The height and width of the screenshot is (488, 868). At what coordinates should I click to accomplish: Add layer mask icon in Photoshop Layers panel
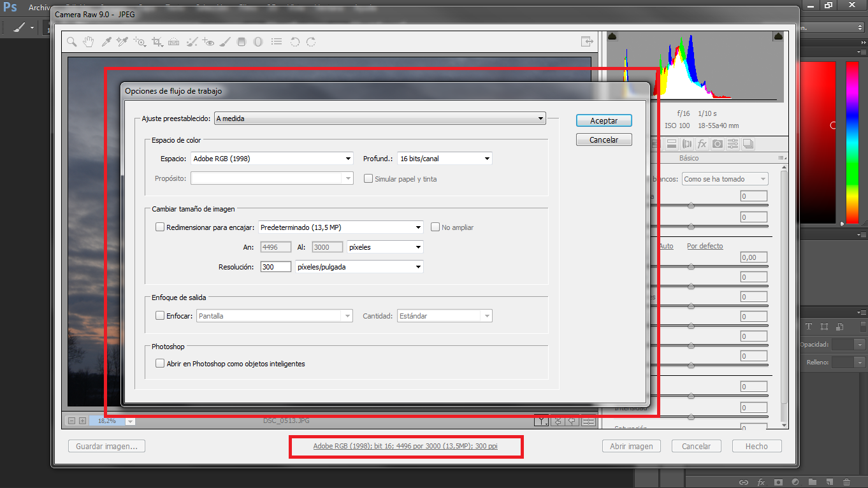778,482
